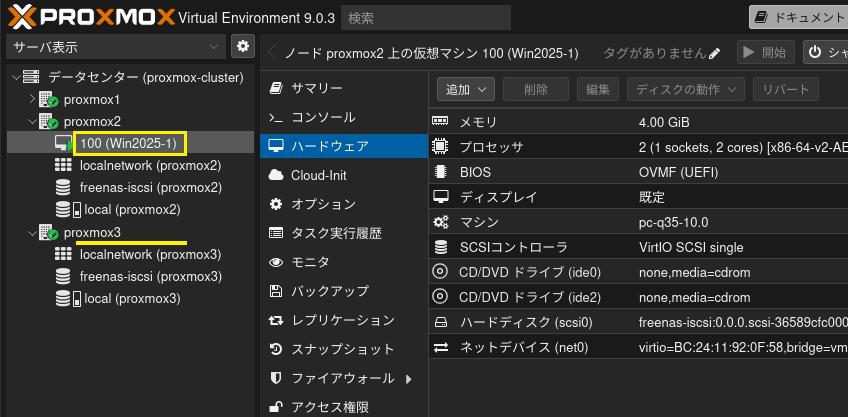The height and width of the screenshot is (417, 848).
Task: Click localnetwork (proxmox2) grid icon
Action: [x=63, y=166]
